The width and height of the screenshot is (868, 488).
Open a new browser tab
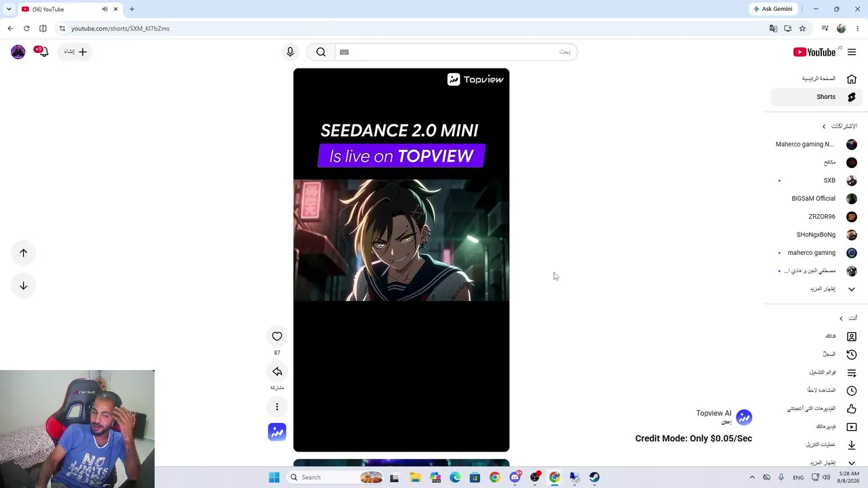coord(132,9)
